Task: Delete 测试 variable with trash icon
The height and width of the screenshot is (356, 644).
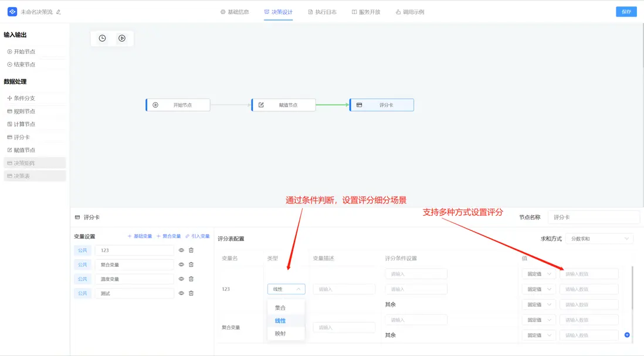Action: [x=191, y=293]
